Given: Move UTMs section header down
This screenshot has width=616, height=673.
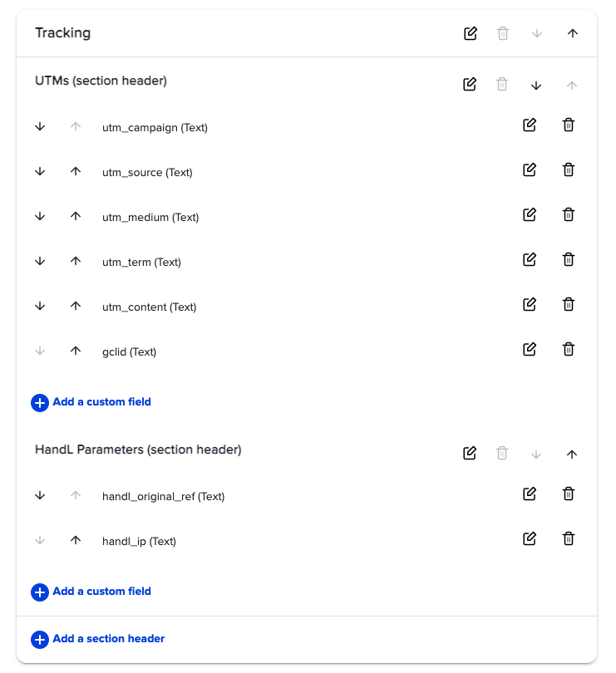Looking at the screenshot, I should point(536,85).
